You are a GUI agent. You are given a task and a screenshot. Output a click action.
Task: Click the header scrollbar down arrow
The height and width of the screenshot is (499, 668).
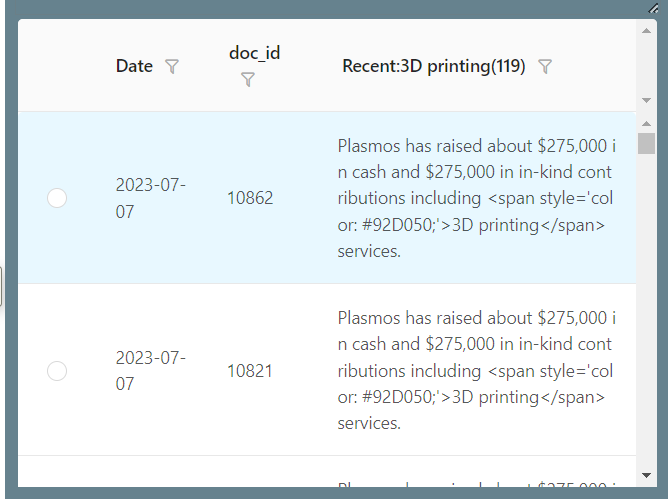click(646, 100)
